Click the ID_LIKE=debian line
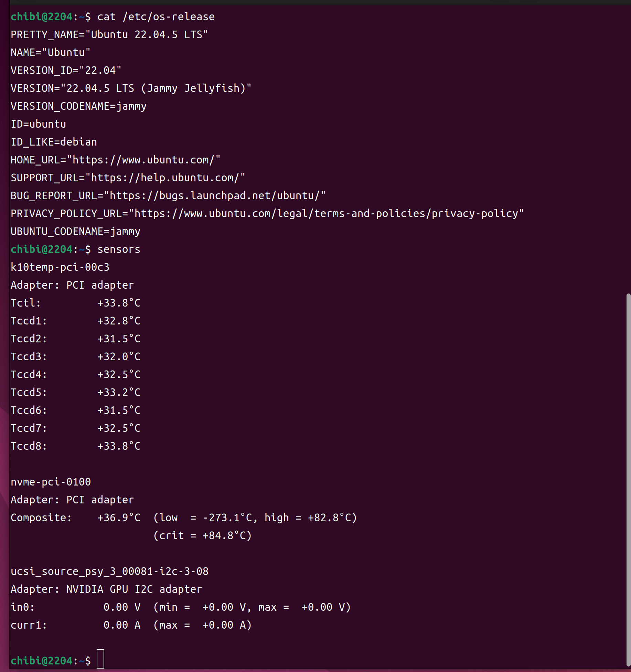Image resolution: width=631 pixels, height=672 pixels. coord(54,142)
